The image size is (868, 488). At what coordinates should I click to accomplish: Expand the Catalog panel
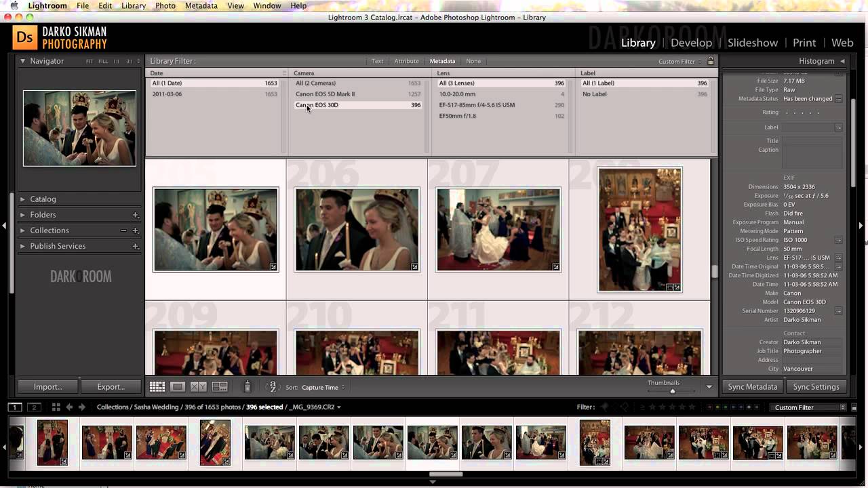[22, 199]
